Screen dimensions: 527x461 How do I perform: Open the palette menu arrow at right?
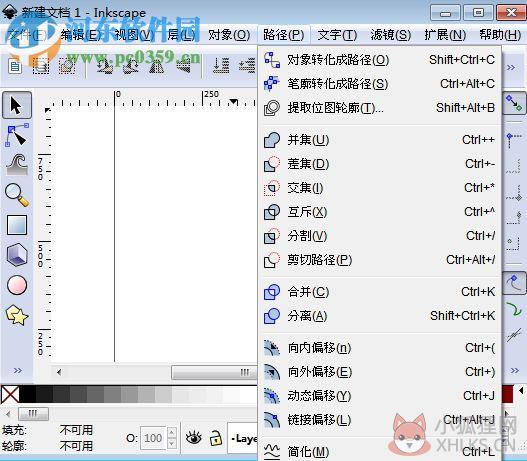click(521, 391)
